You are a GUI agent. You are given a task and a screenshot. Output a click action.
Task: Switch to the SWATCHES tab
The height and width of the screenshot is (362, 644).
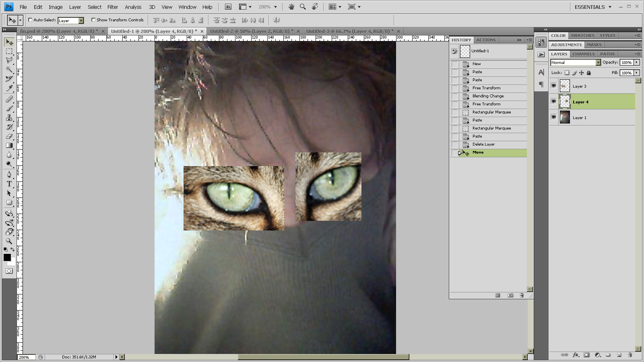582,35
